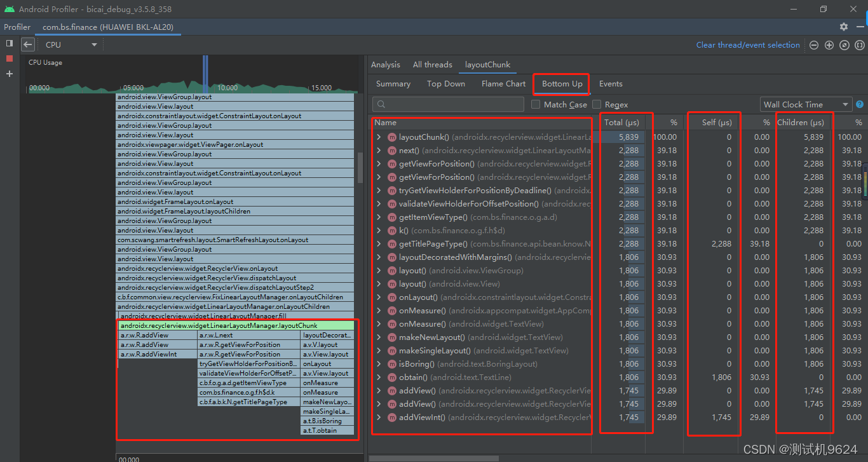Expand the makeNewLayout() row
Screen dimensions: 868x462
pos(379,337)
